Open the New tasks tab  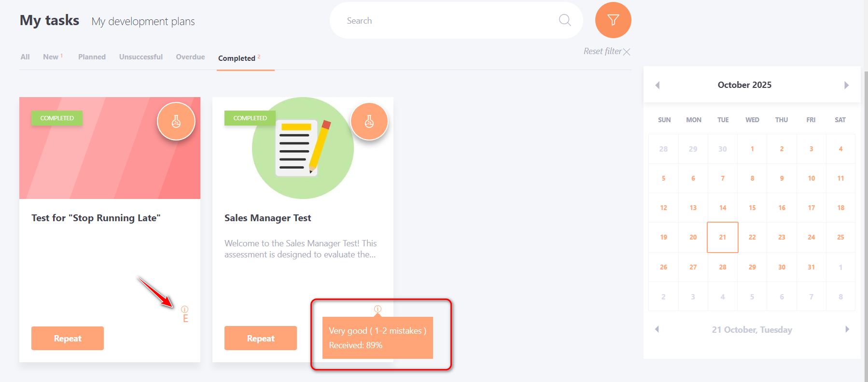(x=51, y=57)
